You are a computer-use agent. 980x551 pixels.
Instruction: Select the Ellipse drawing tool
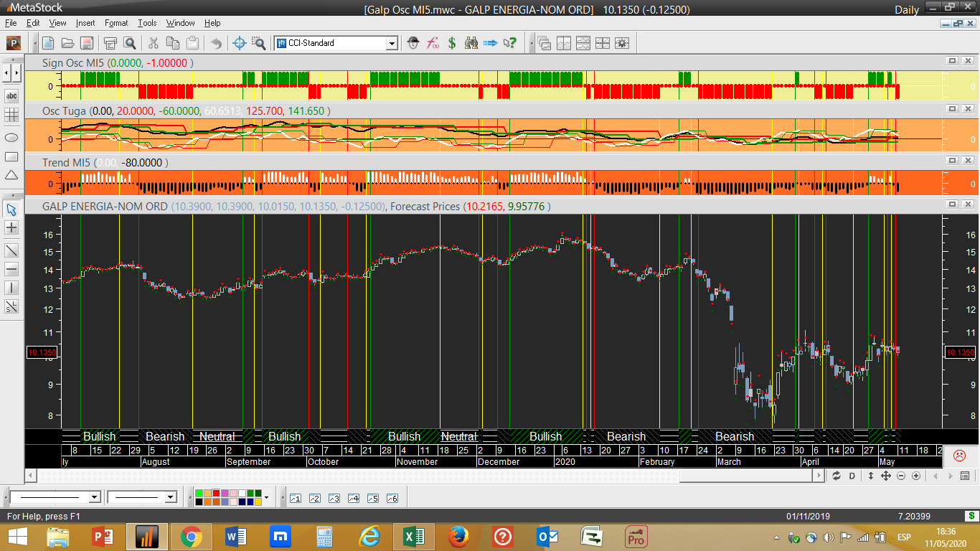click(x=11, y=136)
